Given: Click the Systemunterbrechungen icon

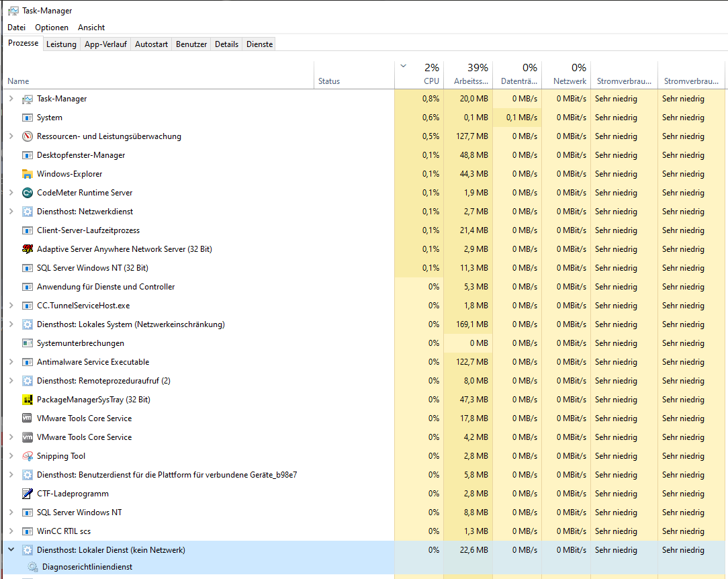Looking at the screenshot, I should (28, 343).
